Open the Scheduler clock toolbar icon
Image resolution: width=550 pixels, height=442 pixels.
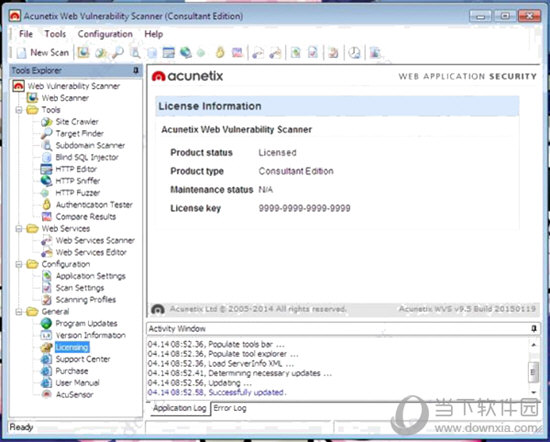(x=354, y=53)
